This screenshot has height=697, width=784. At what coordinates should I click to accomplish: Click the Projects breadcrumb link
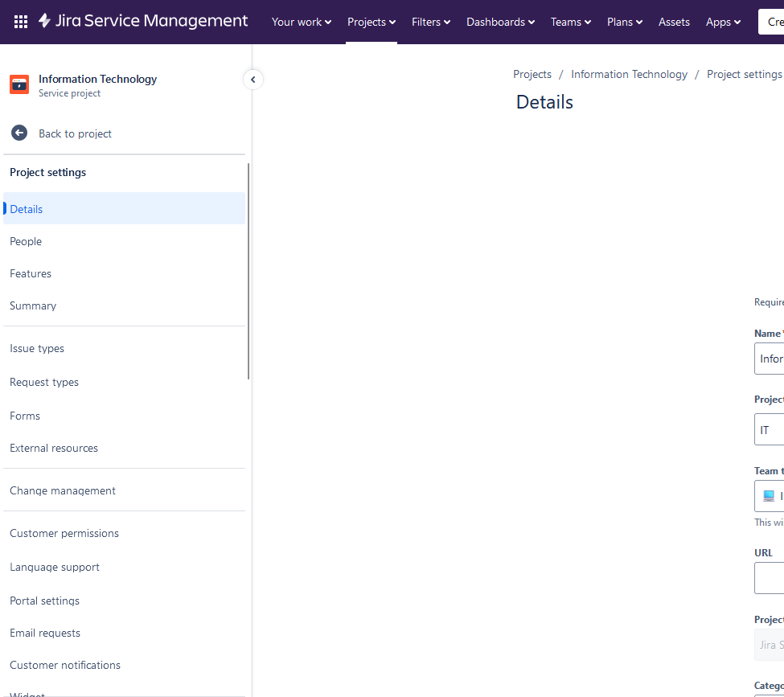pyautogui.click(x=532, y=74)
